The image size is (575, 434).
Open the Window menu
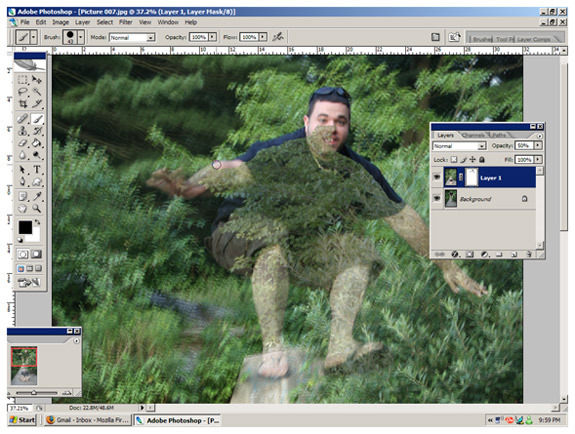tap(168, 22)
